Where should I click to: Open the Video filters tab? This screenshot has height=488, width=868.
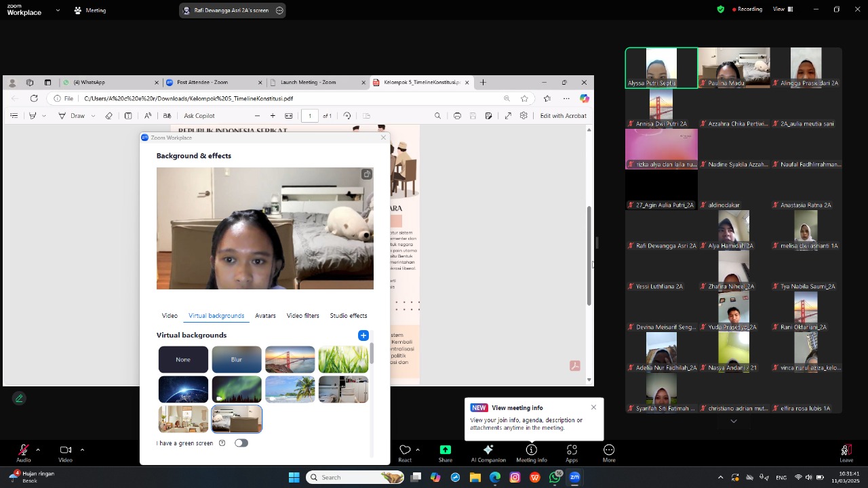point(302,316)
